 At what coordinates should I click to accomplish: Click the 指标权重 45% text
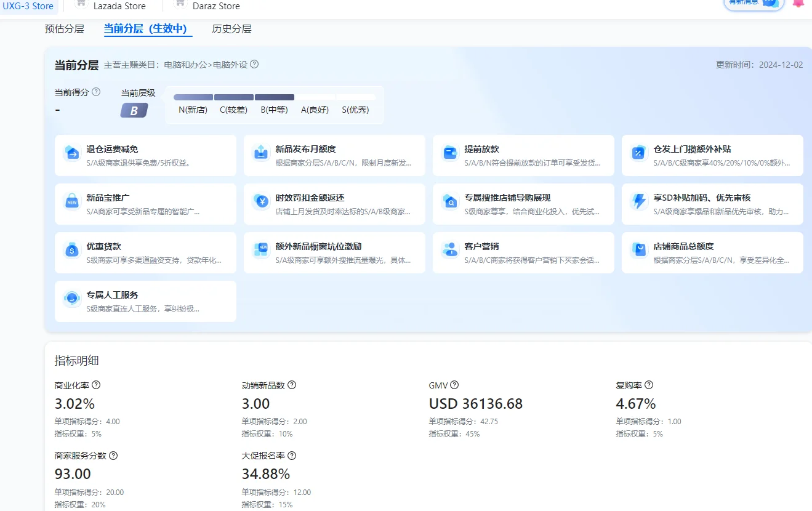pos(454,434)
